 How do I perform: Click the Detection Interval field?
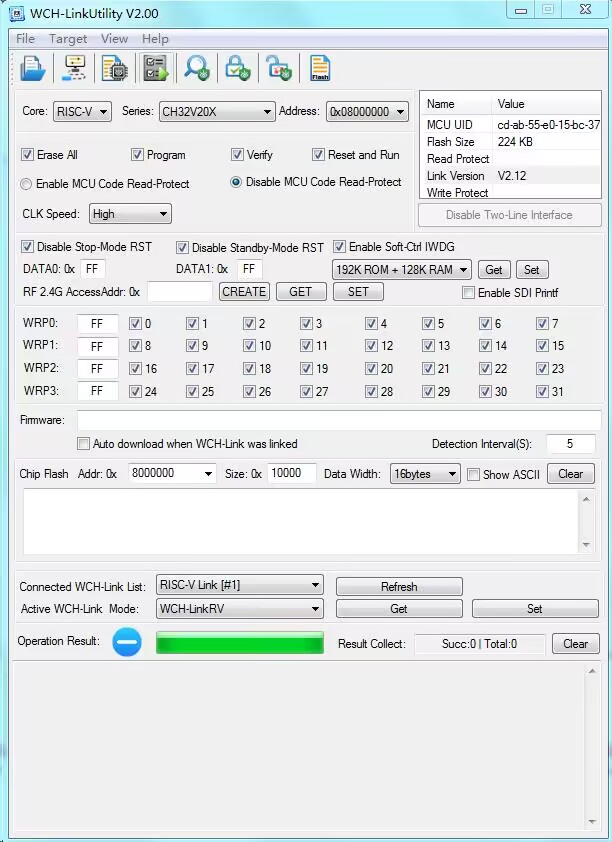point(571,444)
